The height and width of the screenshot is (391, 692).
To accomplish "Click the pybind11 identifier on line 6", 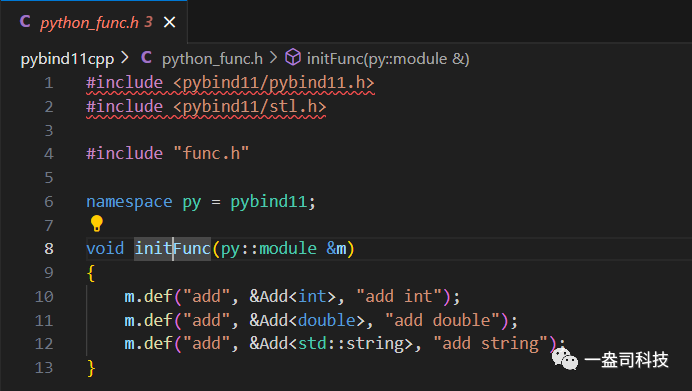I will click(x=269, y=202).
